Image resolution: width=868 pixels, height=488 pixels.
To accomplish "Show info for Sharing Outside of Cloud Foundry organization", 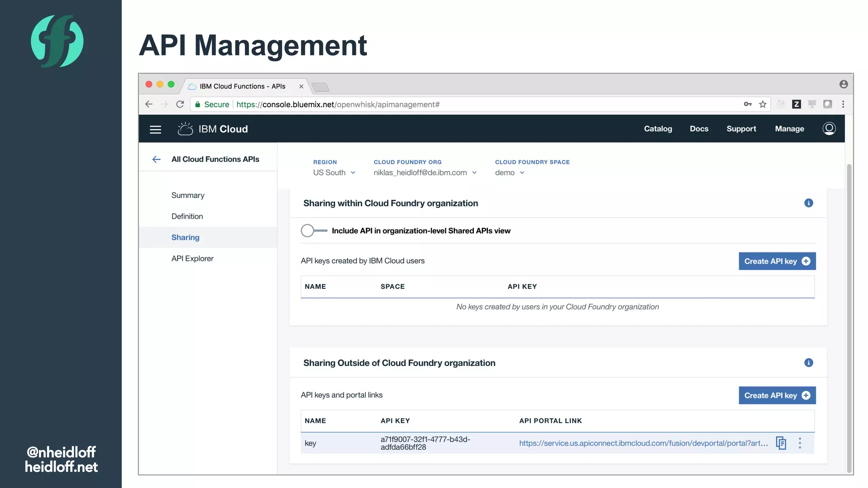I will click(x=809, y=363).
